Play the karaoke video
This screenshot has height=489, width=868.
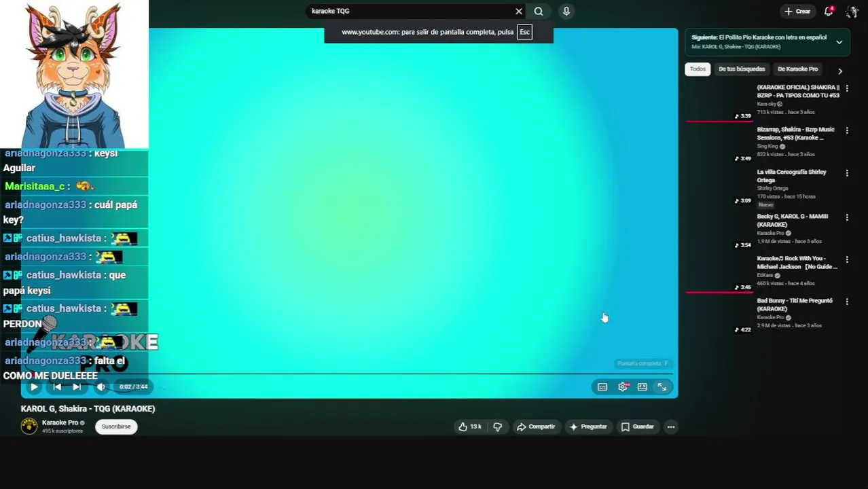34,387
